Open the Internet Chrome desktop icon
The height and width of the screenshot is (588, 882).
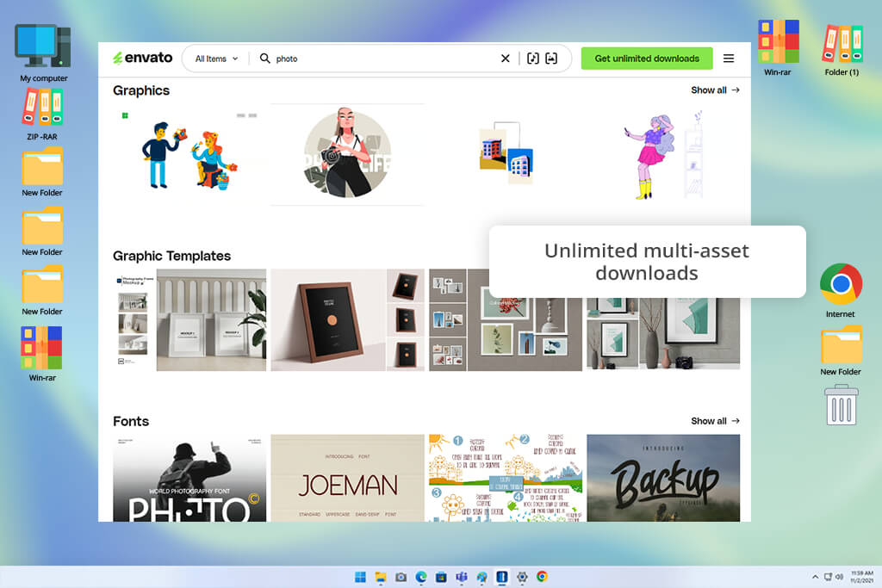[841, 290]
